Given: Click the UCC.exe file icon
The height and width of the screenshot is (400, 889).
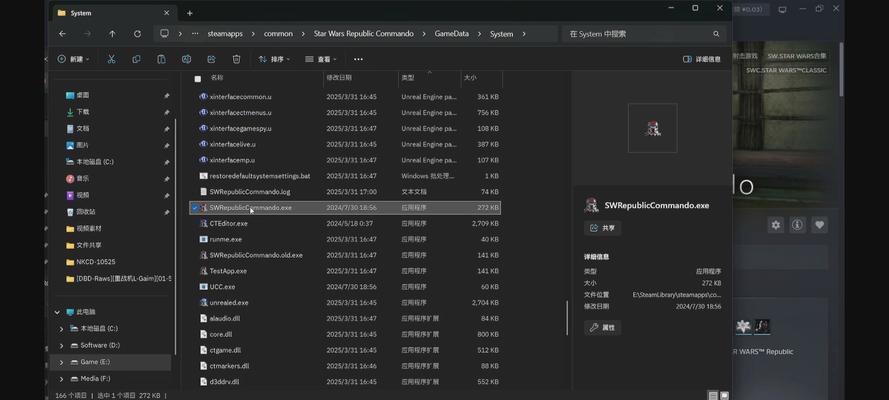Looking at the screenshot, I should (204, 287).
